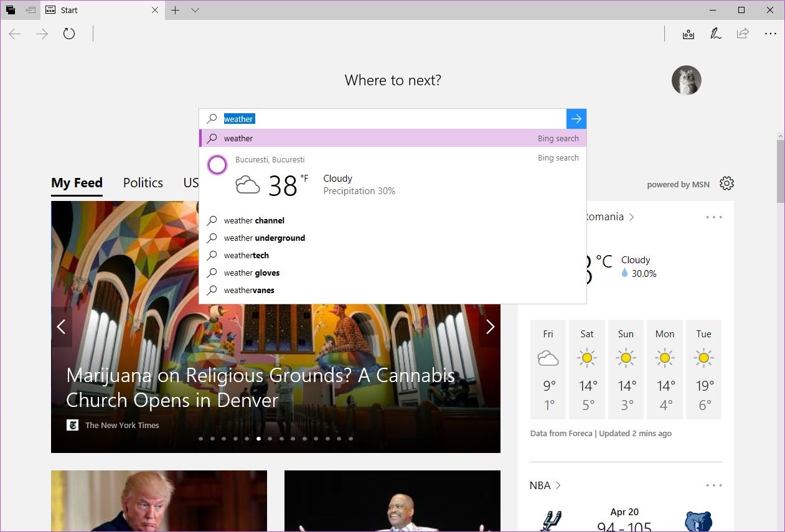Click the user profile avatar

pos(686,80)
